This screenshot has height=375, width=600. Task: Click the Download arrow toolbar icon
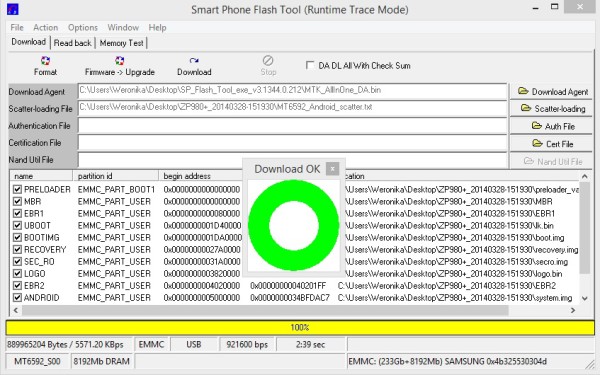194,61
